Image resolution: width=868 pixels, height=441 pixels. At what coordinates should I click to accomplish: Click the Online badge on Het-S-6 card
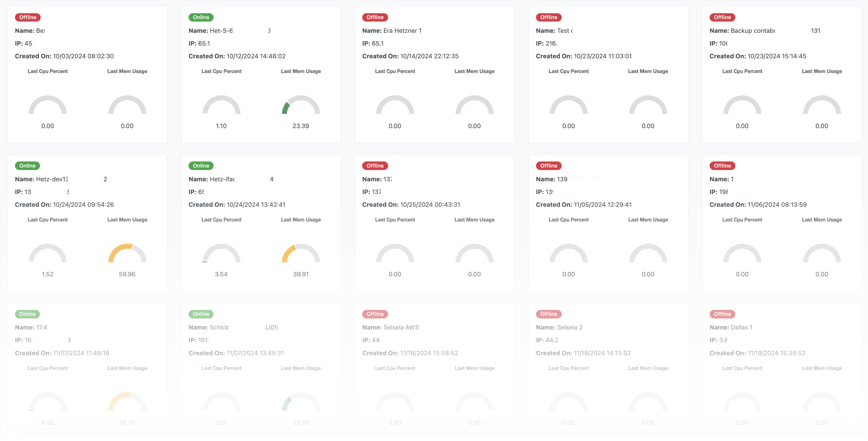pyautogui.click(x=201, y=17)
